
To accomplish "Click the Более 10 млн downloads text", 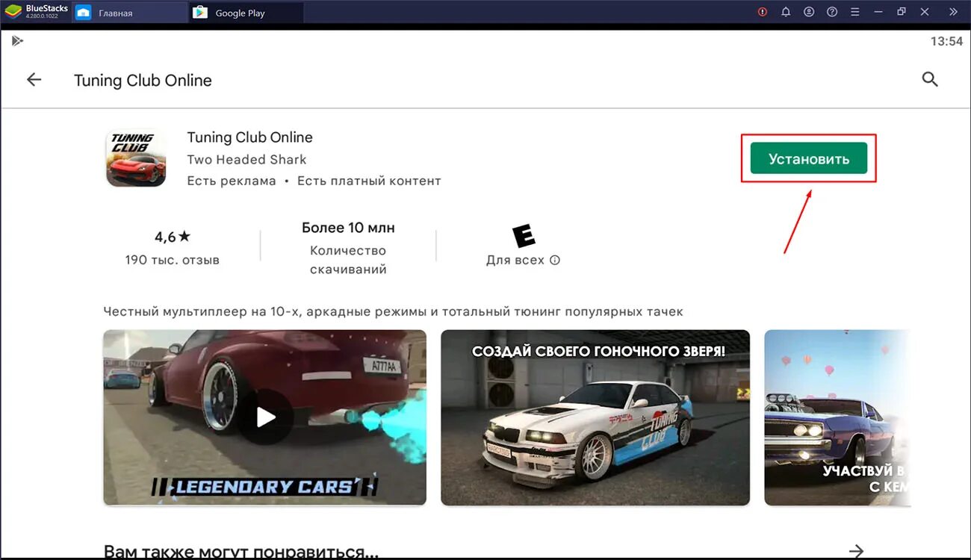I will [x=348, y=228].
